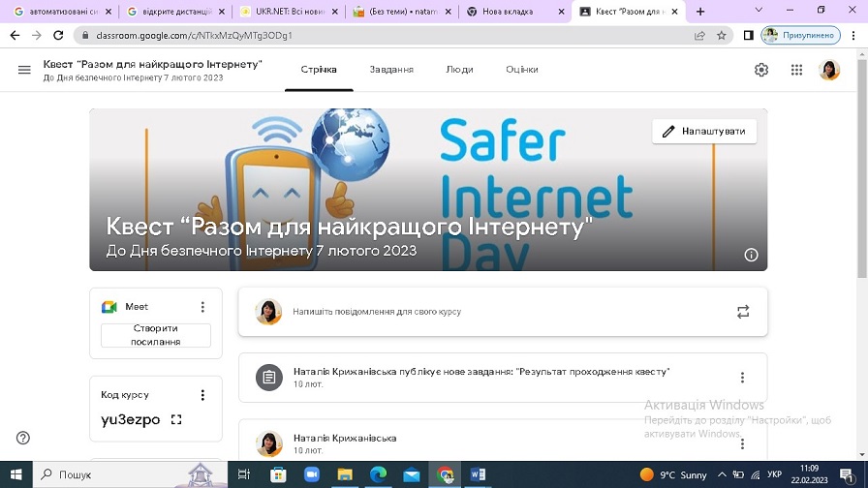Open Meet card three-dot menu
Screen dimensions: 868x488
(202, 307)
